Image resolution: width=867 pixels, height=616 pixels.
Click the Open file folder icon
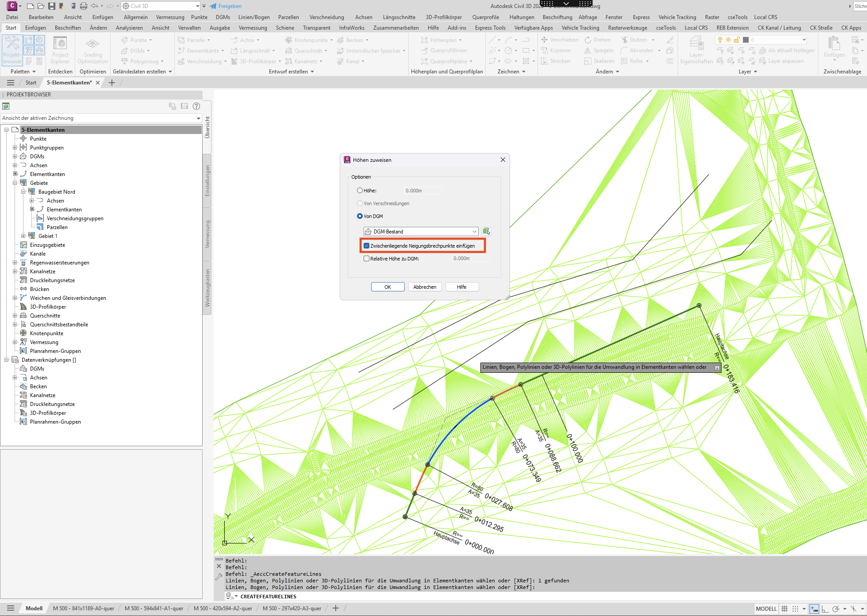pos(41,6)
